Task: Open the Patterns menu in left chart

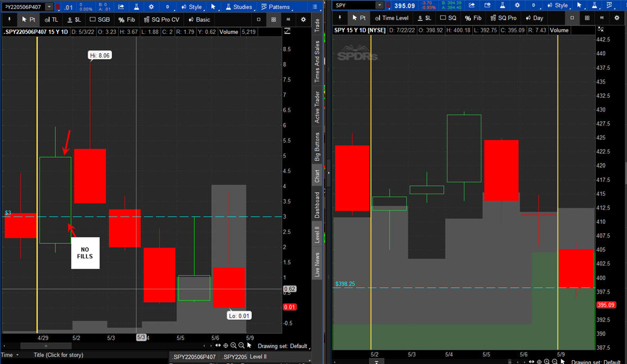Action: 275,7
